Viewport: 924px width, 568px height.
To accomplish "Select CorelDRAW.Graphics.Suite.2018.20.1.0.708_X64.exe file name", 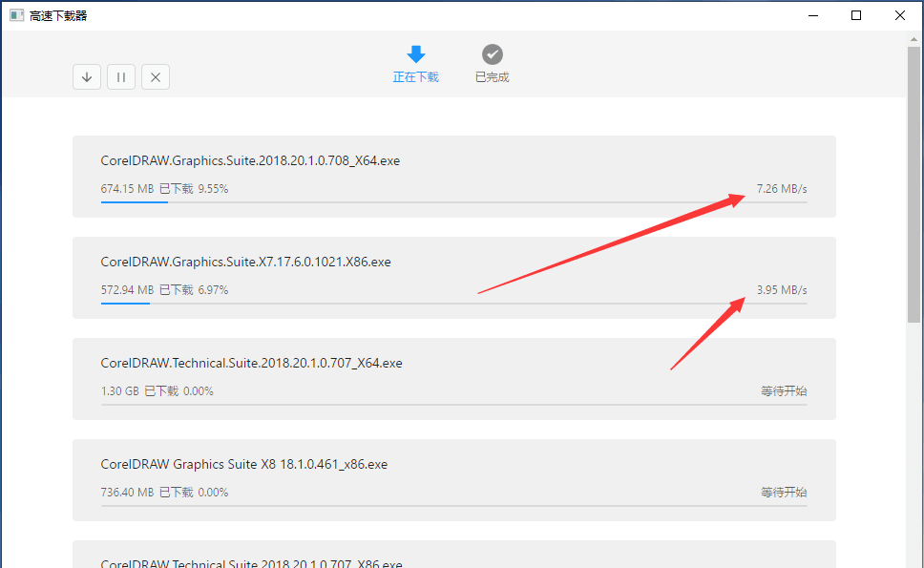I will pyautogui.click(x=250, y=161).
